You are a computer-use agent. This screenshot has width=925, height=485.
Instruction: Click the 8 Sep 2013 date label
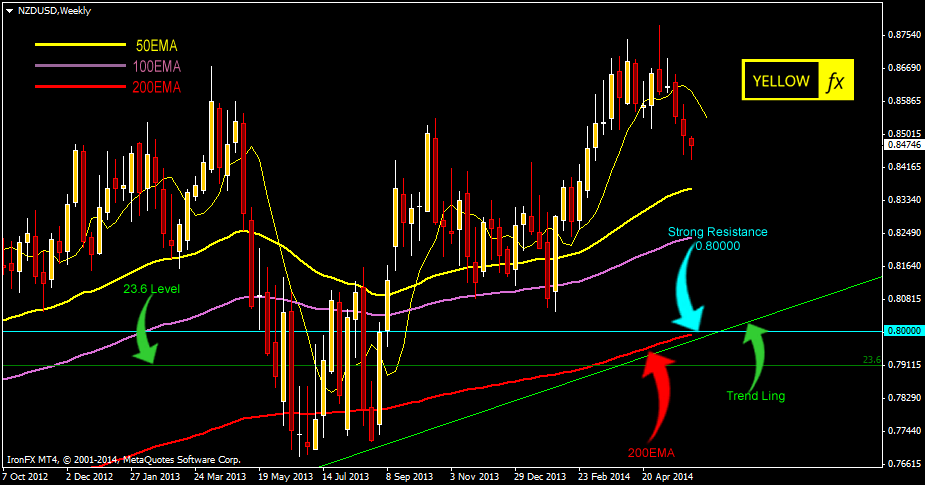point(410,477)
